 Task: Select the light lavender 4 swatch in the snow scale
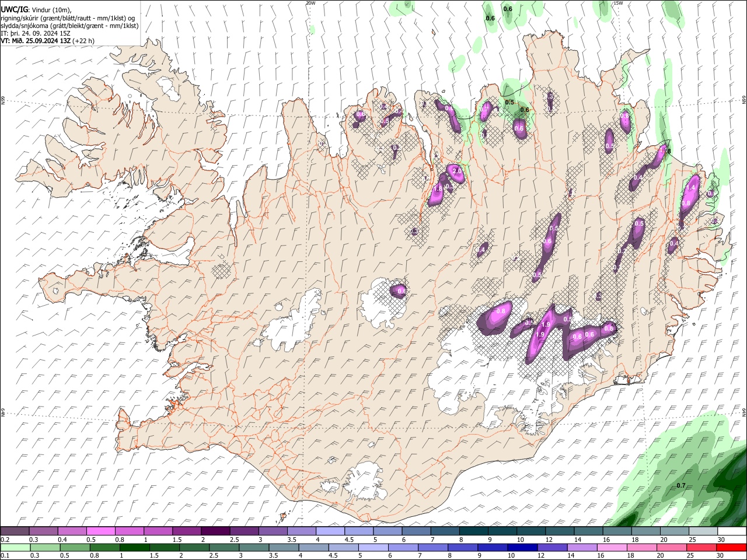coord(330,531)
